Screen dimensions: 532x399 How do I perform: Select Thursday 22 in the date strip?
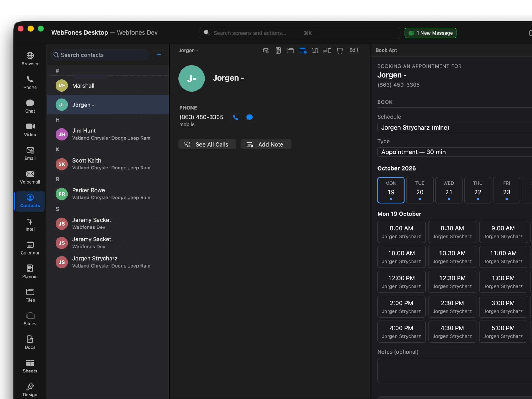pos(478,190)
